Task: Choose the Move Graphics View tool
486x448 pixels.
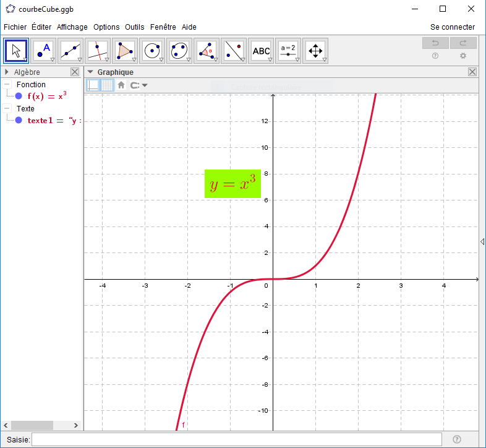Action: [x=315, y=51]
